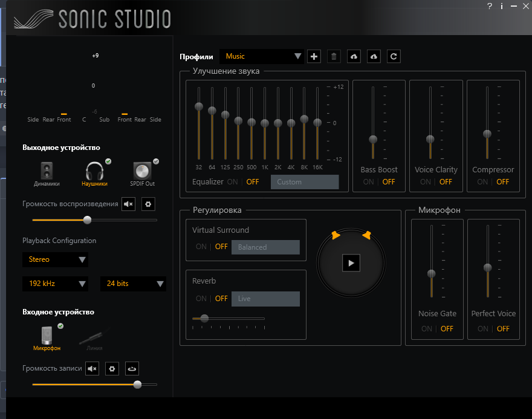Open info icon in title bar
Image resolution: width=532 pixels, height=419 pixels.
coord(501,6)
